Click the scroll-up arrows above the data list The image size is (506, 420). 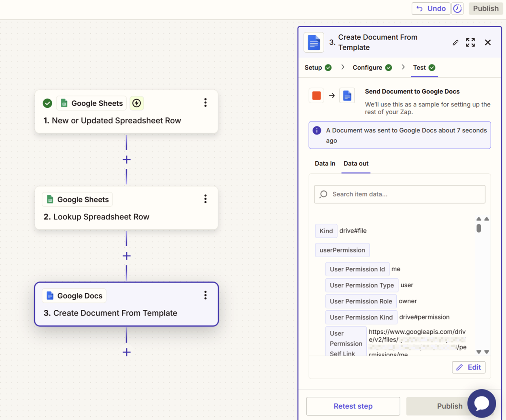tap(483, 219)
